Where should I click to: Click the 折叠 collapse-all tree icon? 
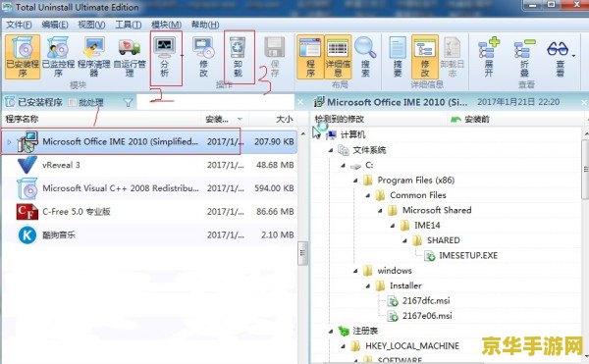coord(524,56)
